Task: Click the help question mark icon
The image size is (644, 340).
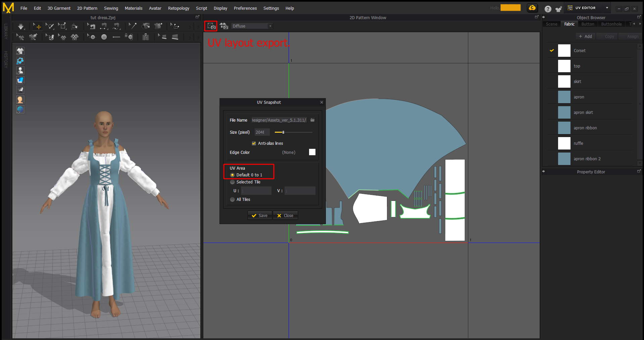Action: (x=548, y=9)
